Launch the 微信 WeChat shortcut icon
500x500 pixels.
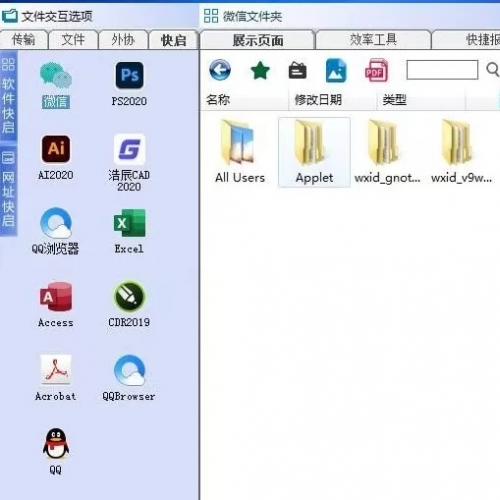[x=56, y=85]
